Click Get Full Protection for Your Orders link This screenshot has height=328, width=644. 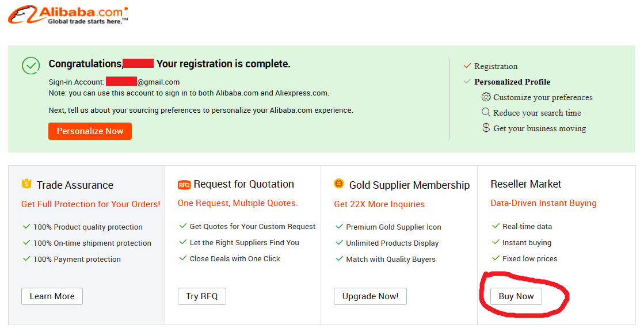pos(91,204)
